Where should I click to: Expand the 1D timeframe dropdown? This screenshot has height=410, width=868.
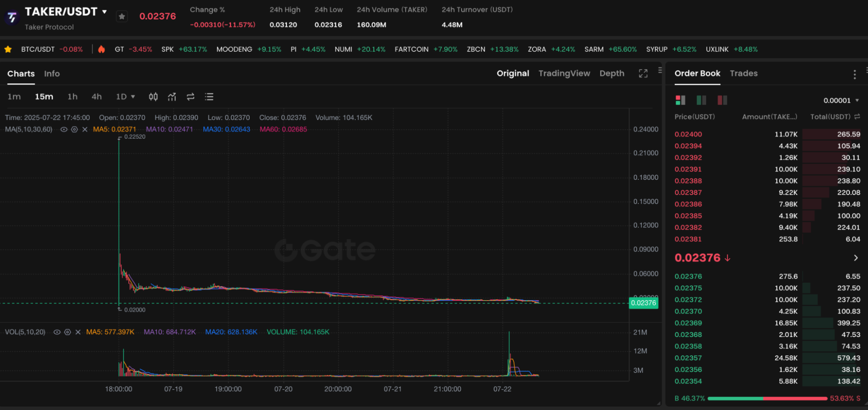coord(125,96)
